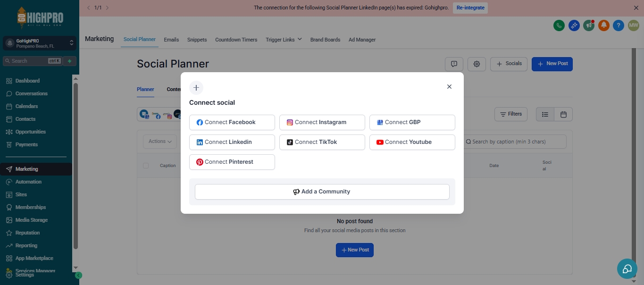Click the search by caption field
This screenshot has height=285, width=644.
(x=514, y=141)
